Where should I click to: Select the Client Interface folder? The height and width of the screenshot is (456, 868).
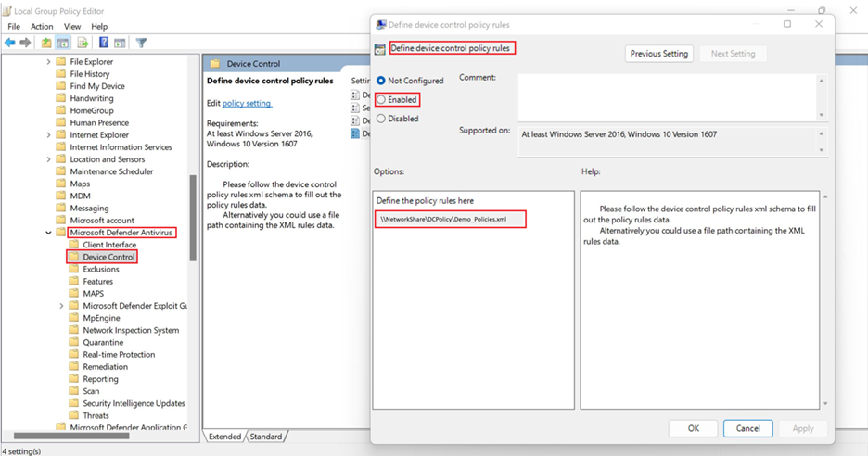pyautogui.click(x=109, y=245)
